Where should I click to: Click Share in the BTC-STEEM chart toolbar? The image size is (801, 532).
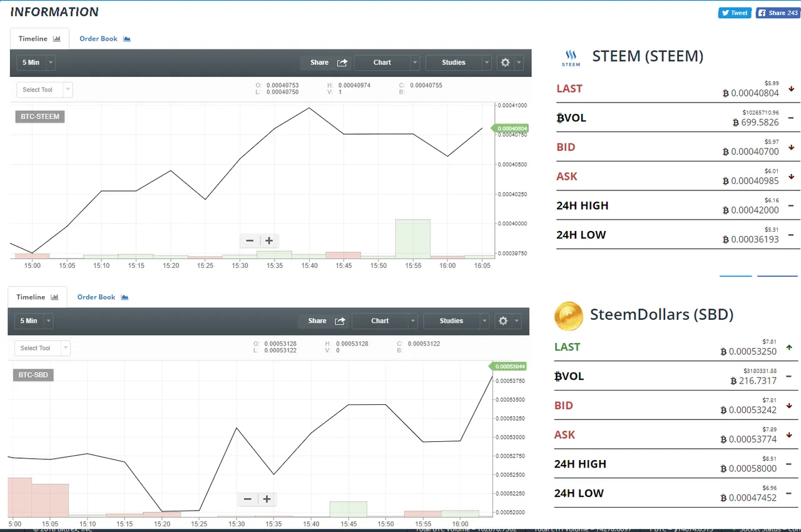point(328,63)
